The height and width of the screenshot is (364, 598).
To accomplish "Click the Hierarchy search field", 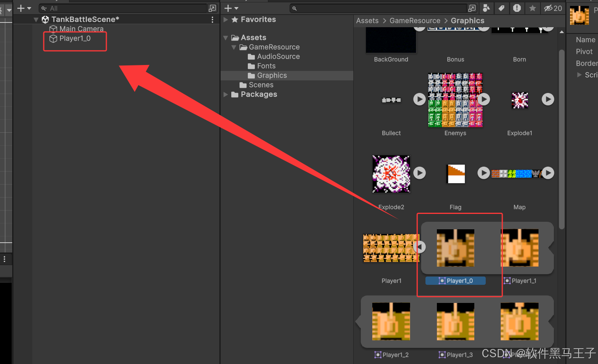I will [x=123, y=8].
